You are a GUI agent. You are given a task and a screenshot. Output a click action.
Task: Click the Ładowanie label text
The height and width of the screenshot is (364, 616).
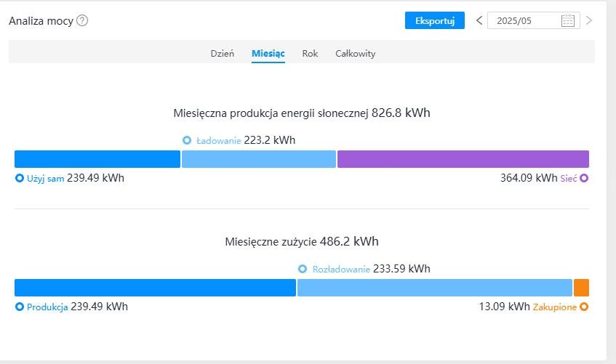pos(218,140)
